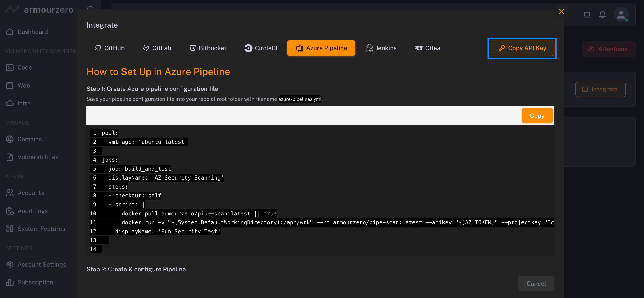Open Infra cloud scanner in sidebar
The width and height of the screenshot is (644, 298).
point(24,103)
